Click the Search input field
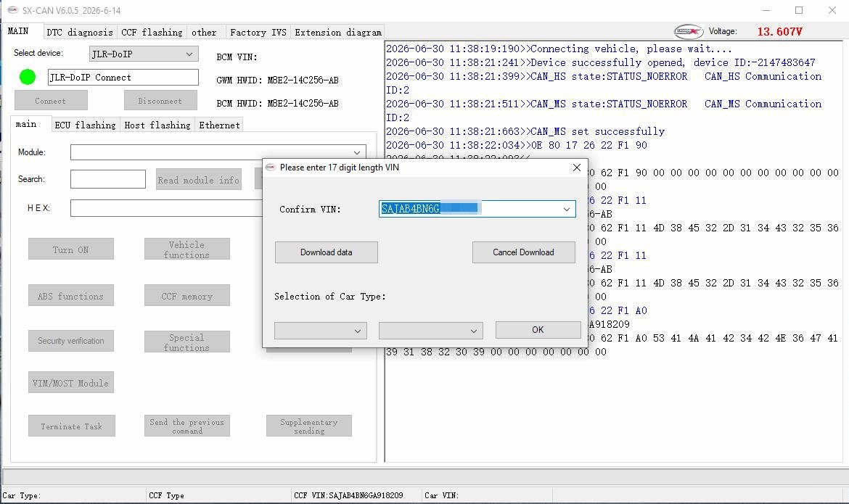 coord(107,179)
